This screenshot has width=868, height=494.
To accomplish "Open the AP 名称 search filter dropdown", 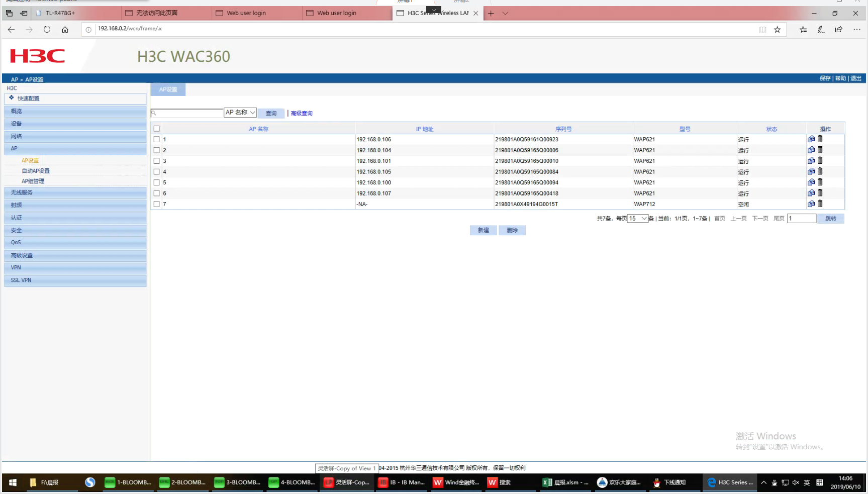I will [240, 113].
